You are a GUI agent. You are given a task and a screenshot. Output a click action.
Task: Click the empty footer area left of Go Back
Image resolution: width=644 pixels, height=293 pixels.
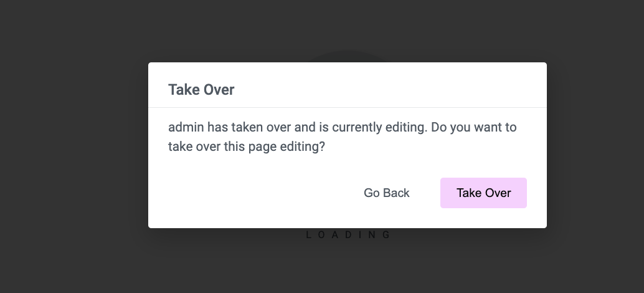255,193
